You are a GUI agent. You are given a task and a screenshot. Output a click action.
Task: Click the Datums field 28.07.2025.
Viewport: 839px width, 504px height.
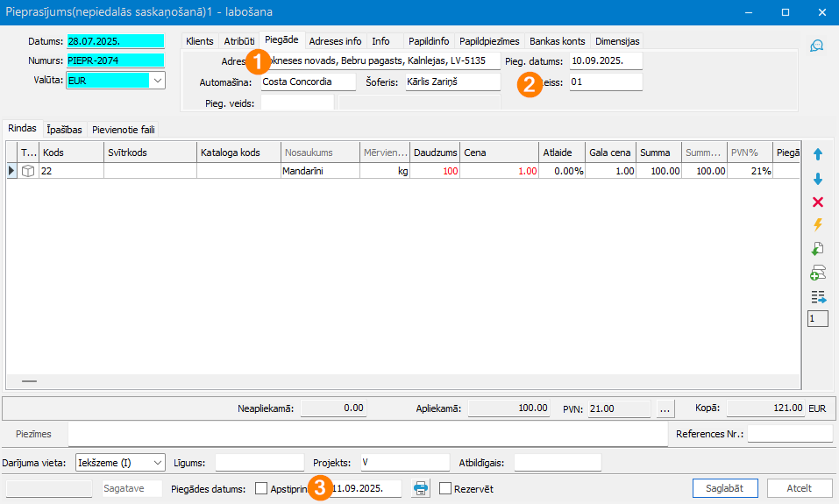[x=116, y=41]
